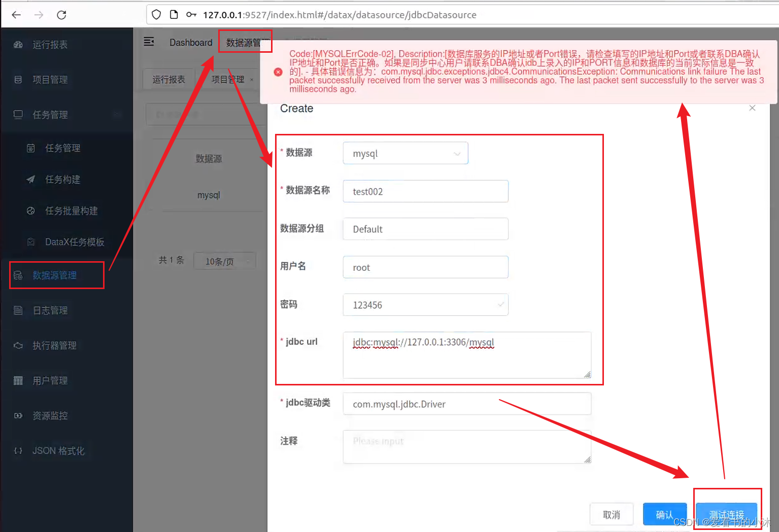
Task: Click the 日志管理 sidebar icon
Action: click(18, 310)
